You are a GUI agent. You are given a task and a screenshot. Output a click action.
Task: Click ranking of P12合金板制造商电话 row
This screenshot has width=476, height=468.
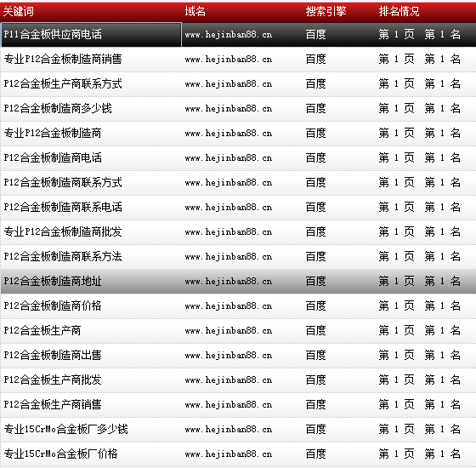[x=420, y=157]
